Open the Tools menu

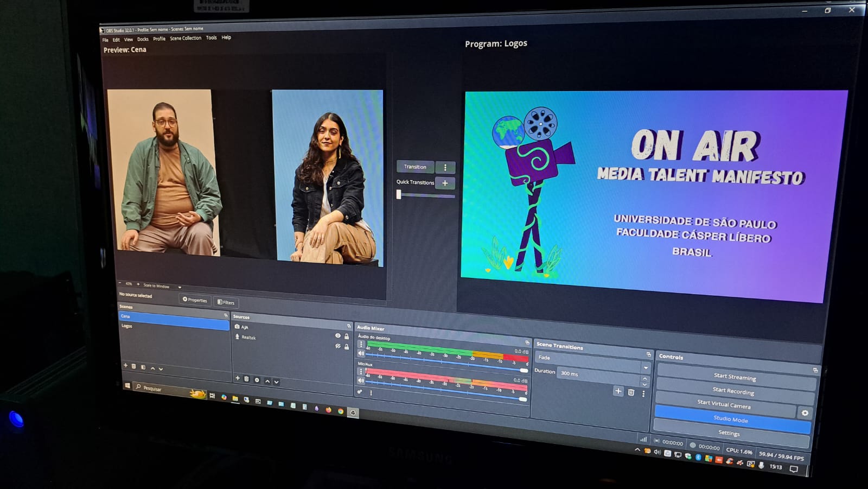coord(211,38)
